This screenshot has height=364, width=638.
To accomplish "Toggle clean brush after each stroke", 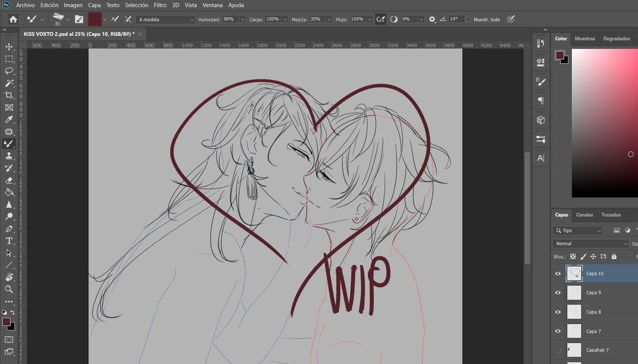I will [x=128, y=19].
